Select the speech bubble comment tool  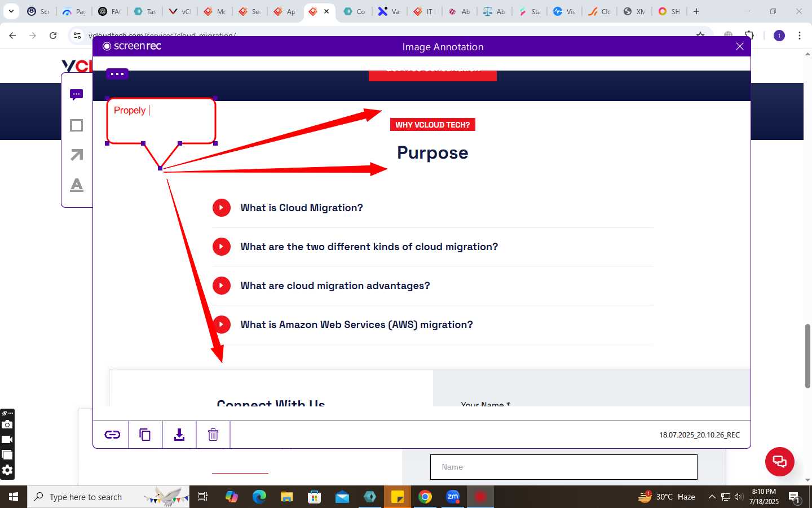77,95
